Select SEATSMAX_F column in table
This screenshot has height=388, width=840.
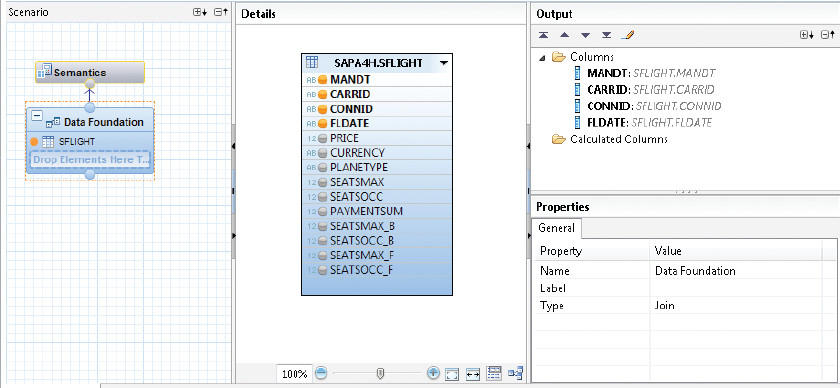(362, 255)
